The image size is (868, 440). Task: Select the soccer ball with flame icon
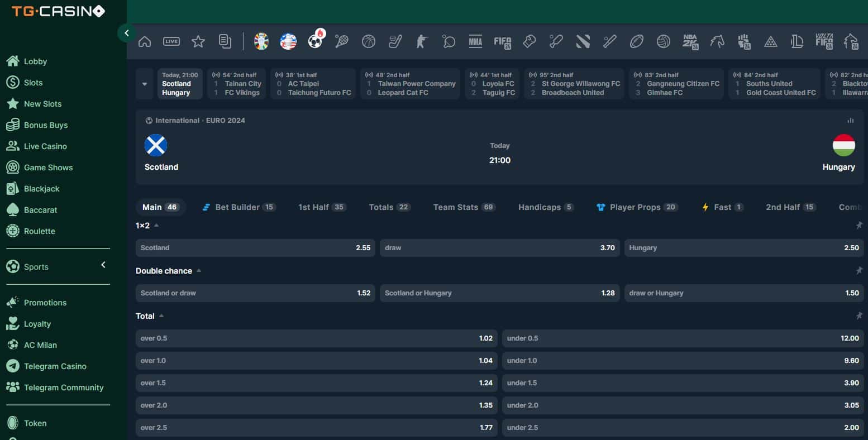click(x=316, y=41)
